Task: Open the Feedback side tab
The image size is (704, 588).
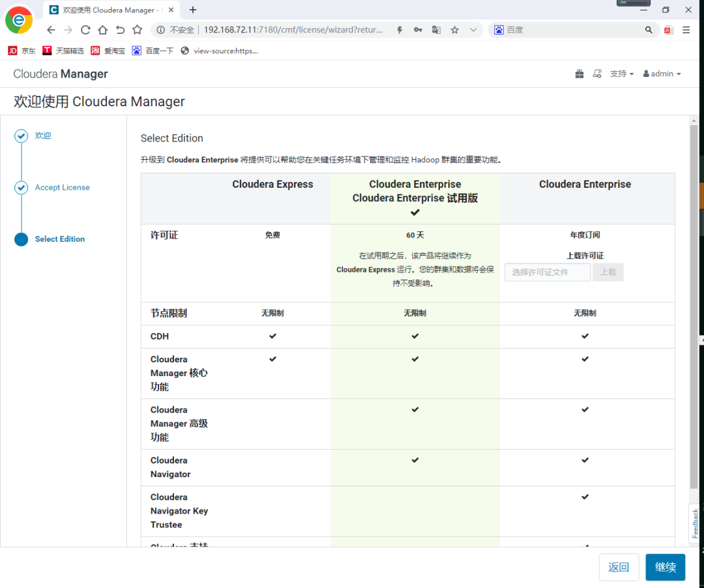Action: pyautogui.click(x=695, y=523)
